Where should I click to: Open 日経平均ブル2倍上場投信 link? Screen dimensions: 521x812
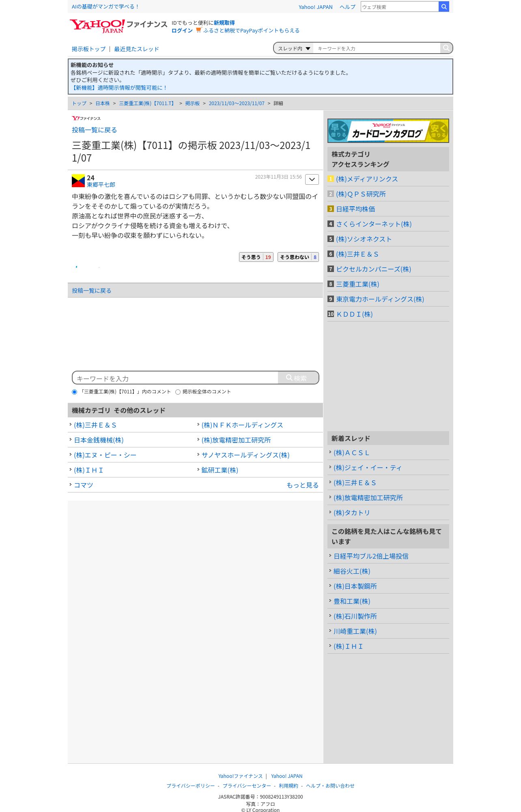coord(371,556)
